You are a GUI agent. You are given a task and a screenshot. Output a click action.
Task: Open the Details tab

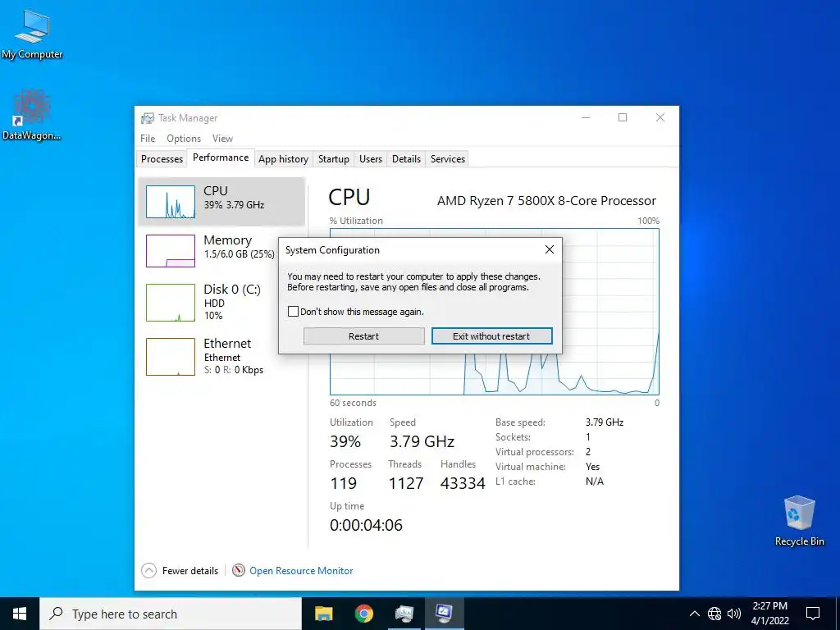coord(406,159)
